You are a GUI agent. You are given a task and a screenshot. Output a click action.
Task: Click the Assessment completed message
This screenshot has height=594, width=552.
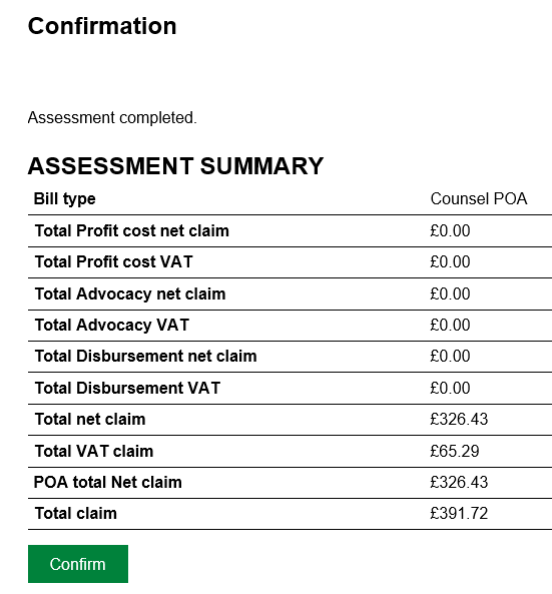click(x=112, y=117)
